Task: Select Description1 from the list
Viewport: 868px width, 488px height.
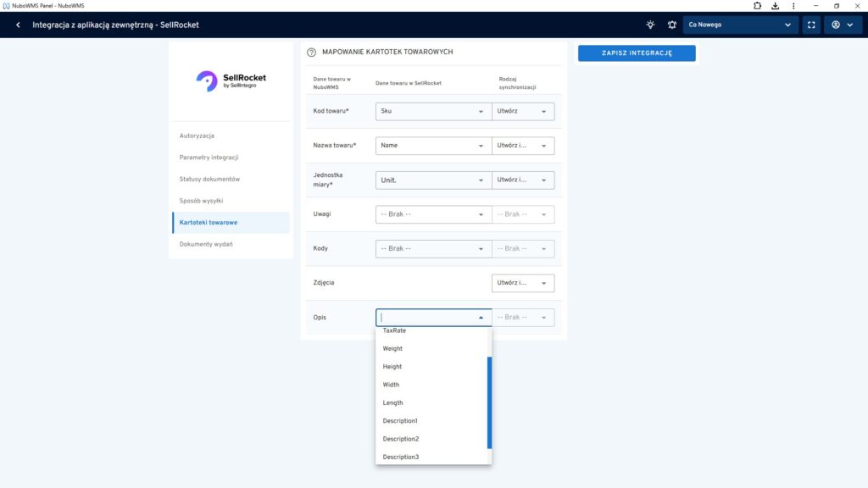Action: (x=400, y=421)
